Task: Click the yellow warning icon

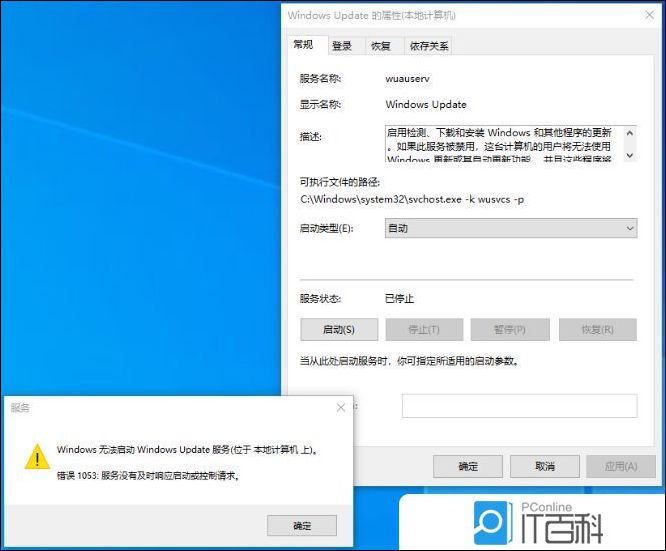Action: tap(37, 457)
